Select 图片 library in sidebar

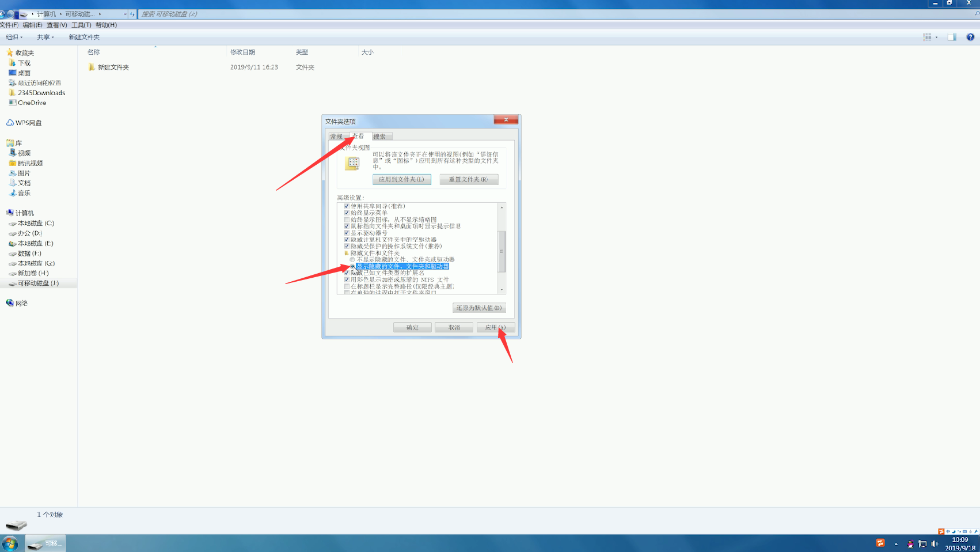[x=20, y=173]
